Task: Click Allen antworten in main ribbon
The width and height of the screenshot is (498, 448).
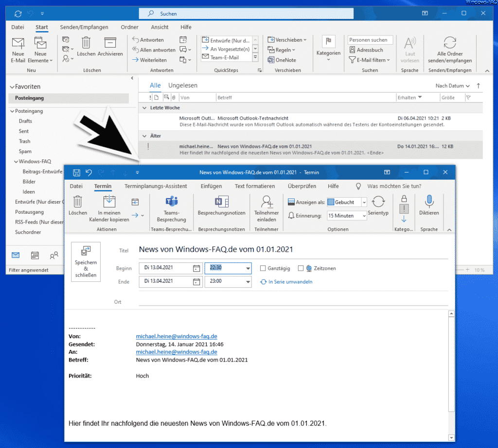Action: [x=154, y=50]
